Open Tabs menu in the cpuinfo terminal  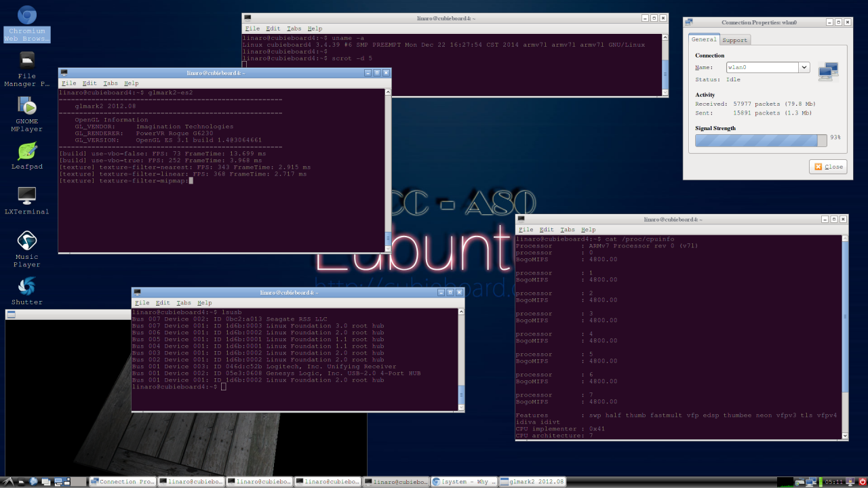567,230
